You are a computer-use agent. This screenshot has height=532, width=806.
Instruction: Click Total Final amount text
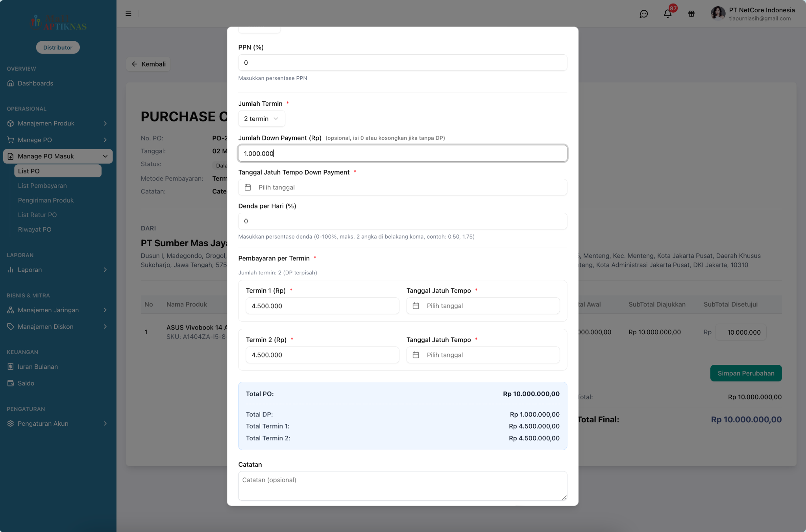(x=746, y=420)
